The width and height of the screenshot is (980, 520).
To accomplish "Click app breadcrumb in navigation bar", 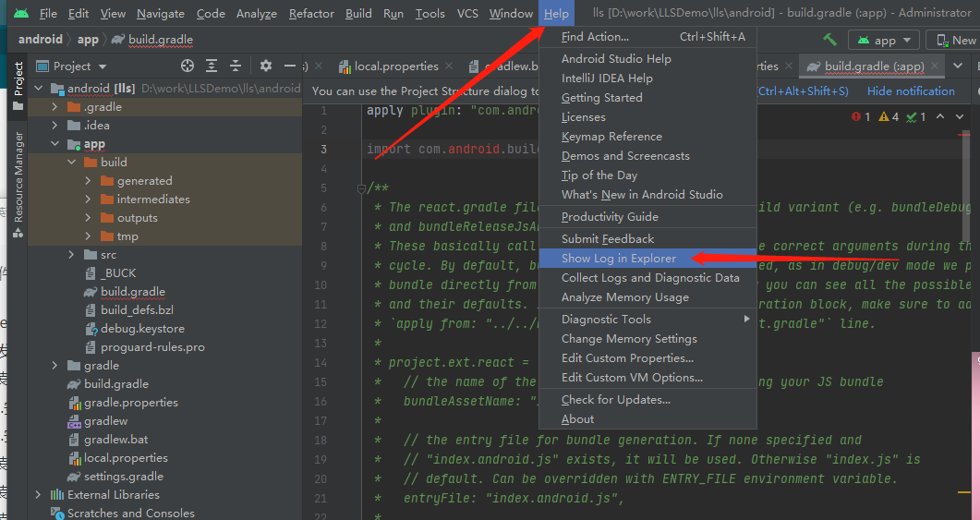I will pos(88,40).
